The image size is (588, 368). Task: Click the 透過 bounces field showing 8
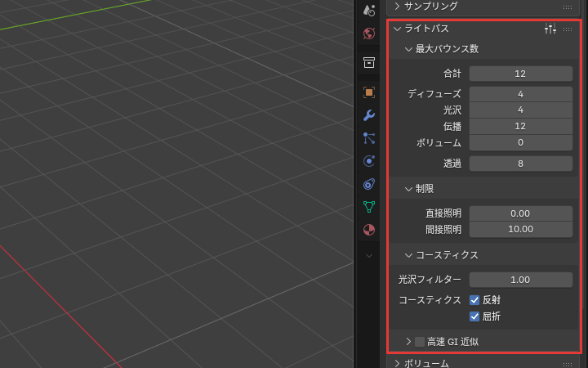521,164
